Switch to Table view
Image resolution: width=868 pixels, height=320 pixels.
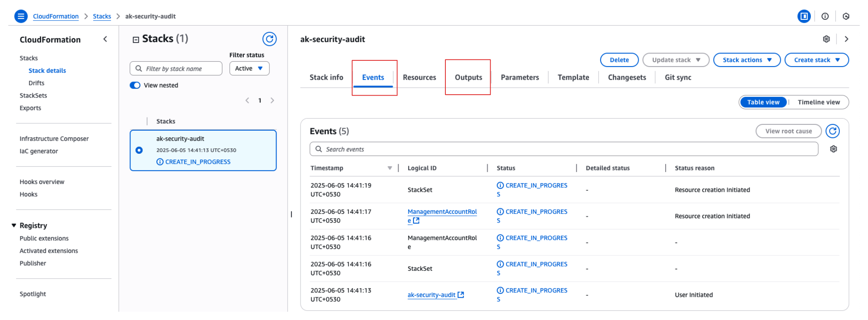763,102
